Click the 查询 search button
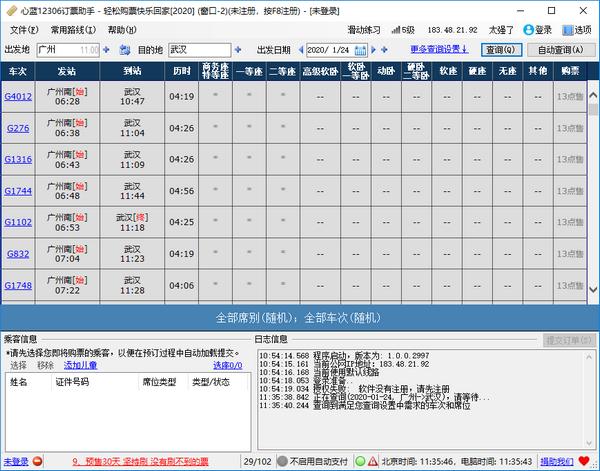This screenshot has width=600, height=471. pos(500,49)
